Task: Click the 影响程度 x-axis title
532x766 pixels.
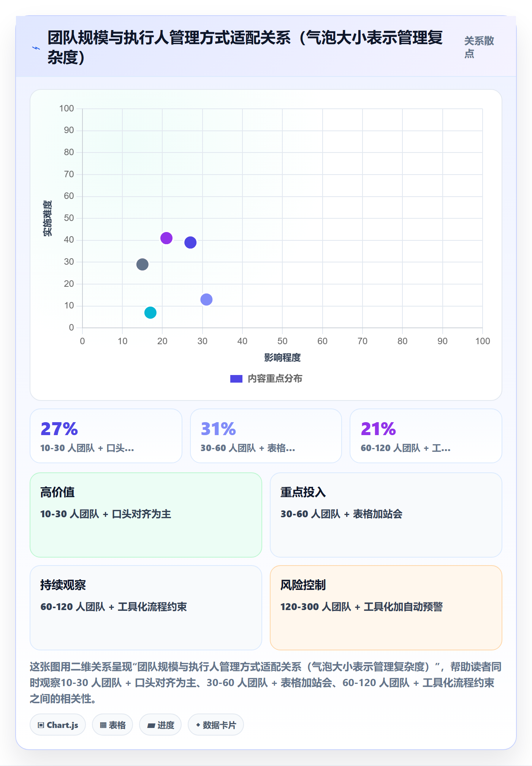Action: [x=282, y=358]
